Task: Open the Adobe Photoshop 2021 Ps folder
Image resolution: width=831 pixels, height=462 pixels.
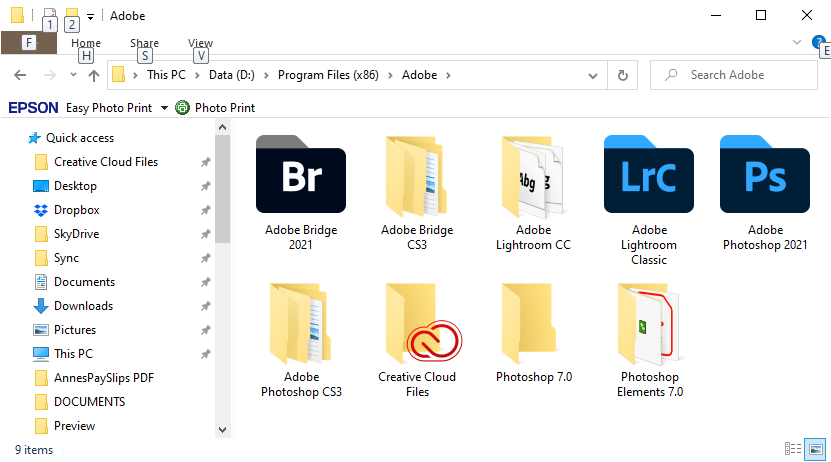Action: coord(765,193)
